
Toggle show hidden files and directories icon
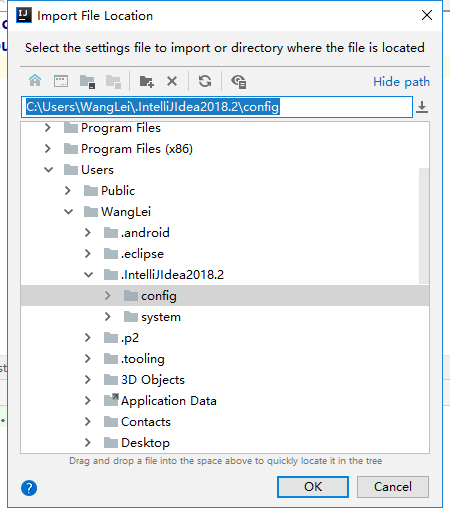click(239, 81)
